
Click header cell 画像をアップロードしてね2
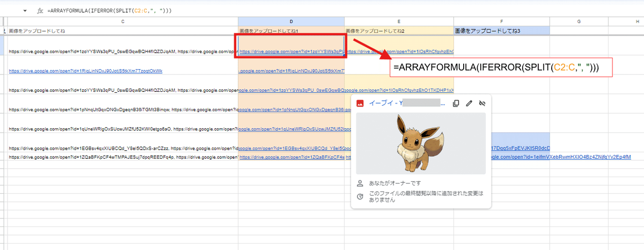tap(399, 31)
